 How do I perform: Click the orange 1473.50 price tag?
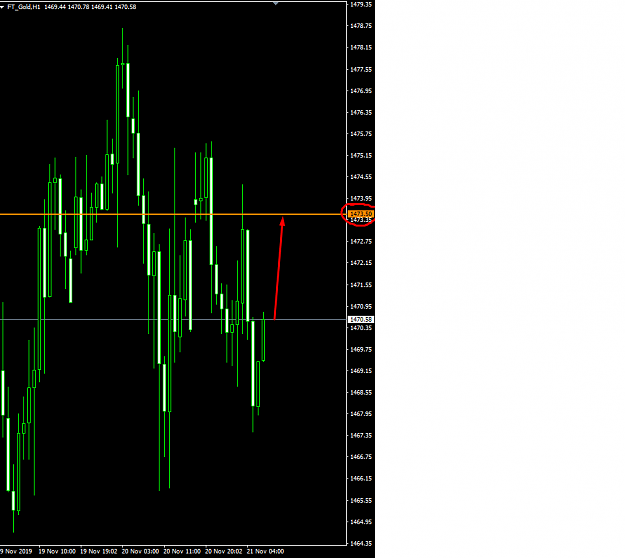361,214
